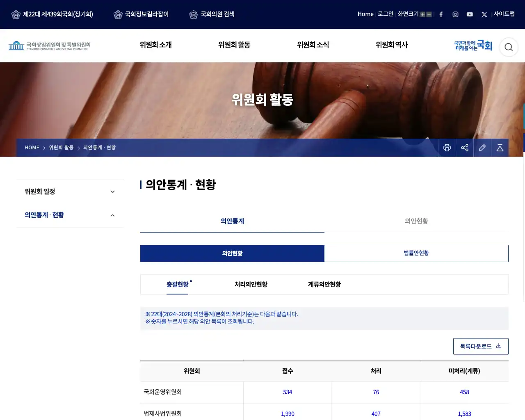Download the list with 목록다운로드
Screen dimensions: 525x420
[x=481, y=346]
